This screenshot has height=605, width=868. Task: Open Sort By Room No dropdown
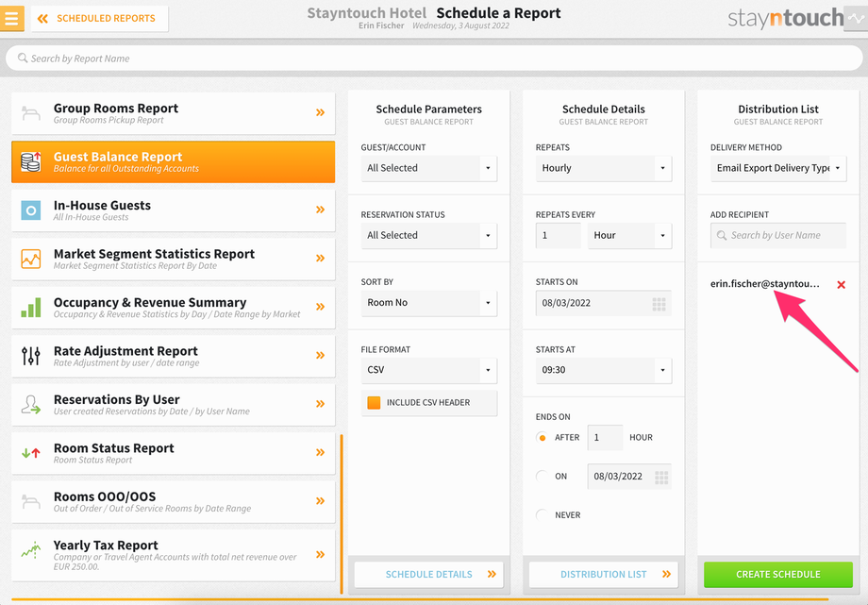429,302
